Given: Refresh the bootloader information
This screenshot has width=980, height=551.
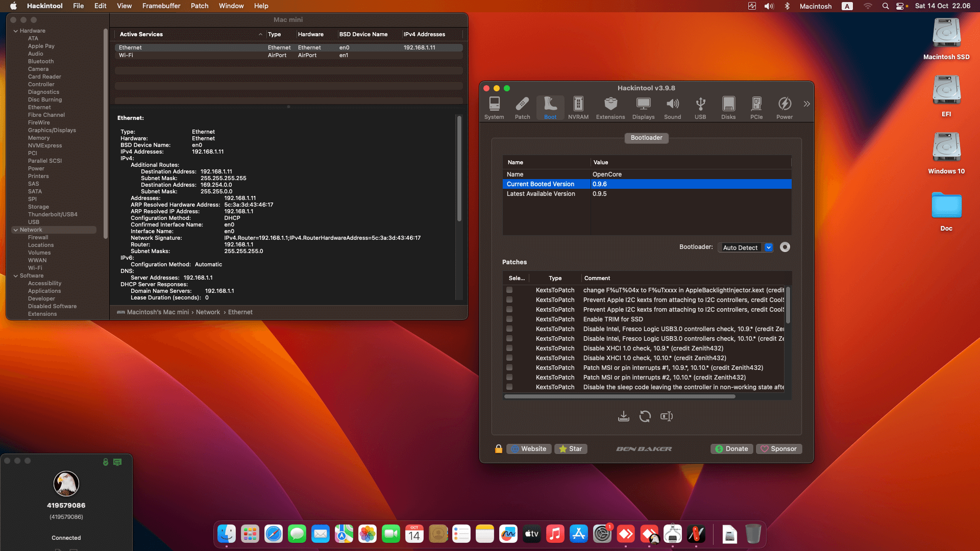Looking at the screenshot, I should 645,416.
